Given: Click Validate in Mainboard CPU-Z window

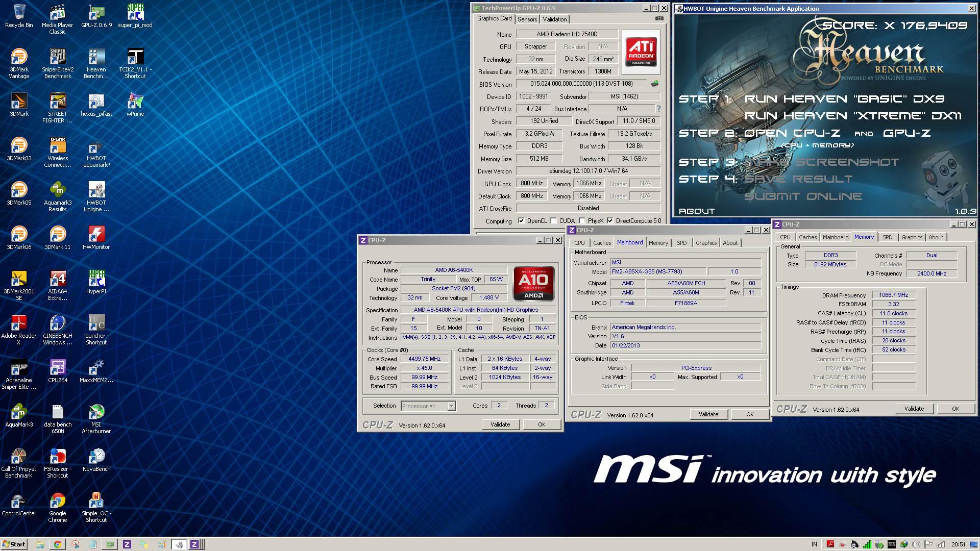Looking at the screenshot, I should (708, 414).
